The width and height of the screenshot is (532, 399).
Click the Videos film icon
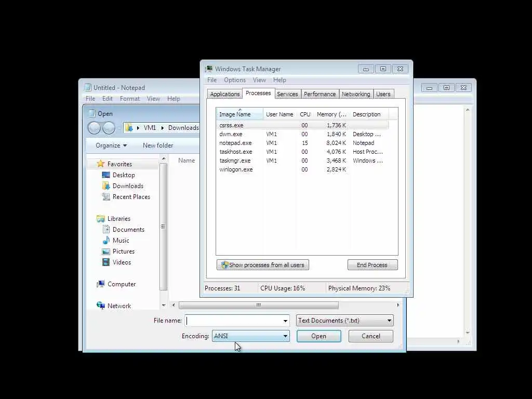[x=106, y=262]
